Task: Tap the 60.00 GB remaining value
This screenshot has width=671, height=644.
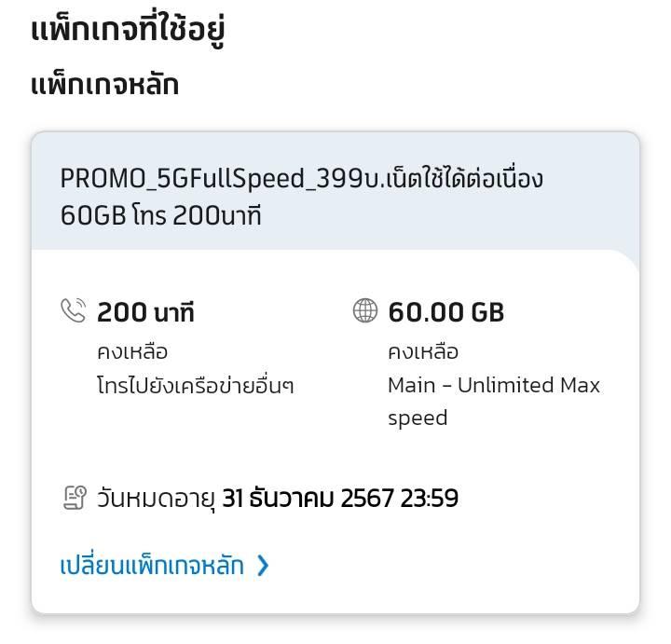Action: 445,312
